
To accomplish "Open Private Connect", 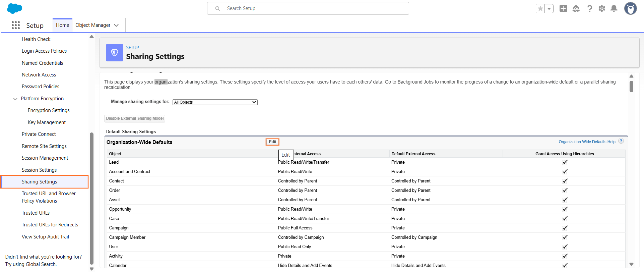I will point(39,134).
